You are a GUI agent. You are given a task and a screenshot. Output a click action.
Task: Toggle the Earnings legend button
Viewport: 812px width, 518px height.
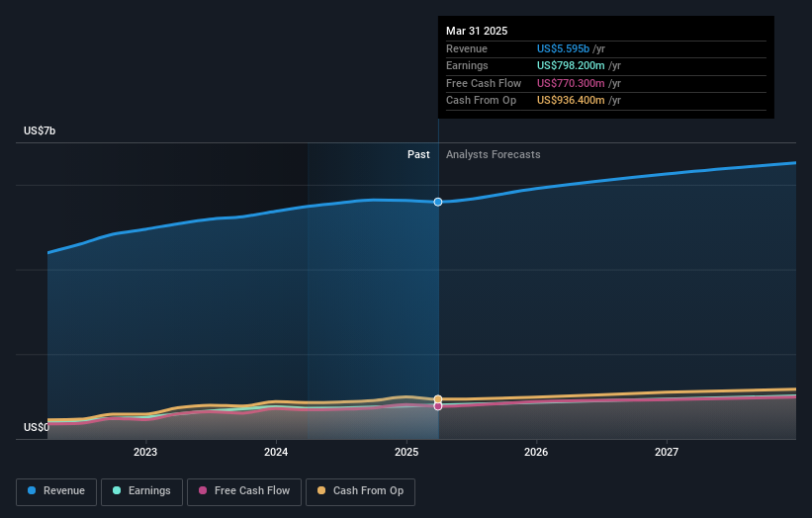coord(141,491)
